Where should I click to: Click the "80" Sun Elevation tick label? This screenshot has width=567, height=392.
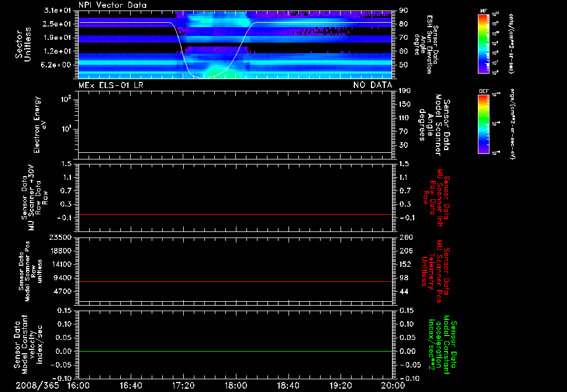(x=403, y=24)
